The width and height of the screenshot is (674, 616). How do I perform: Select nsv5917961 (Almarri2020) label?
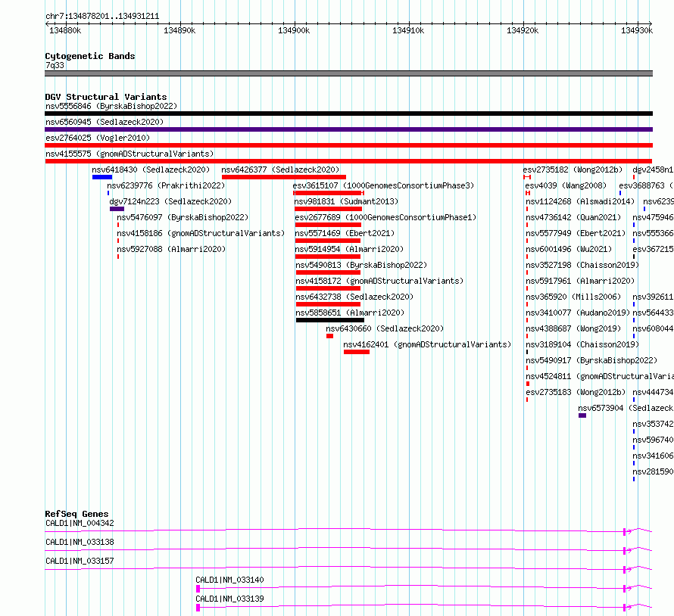coord(580,281)
